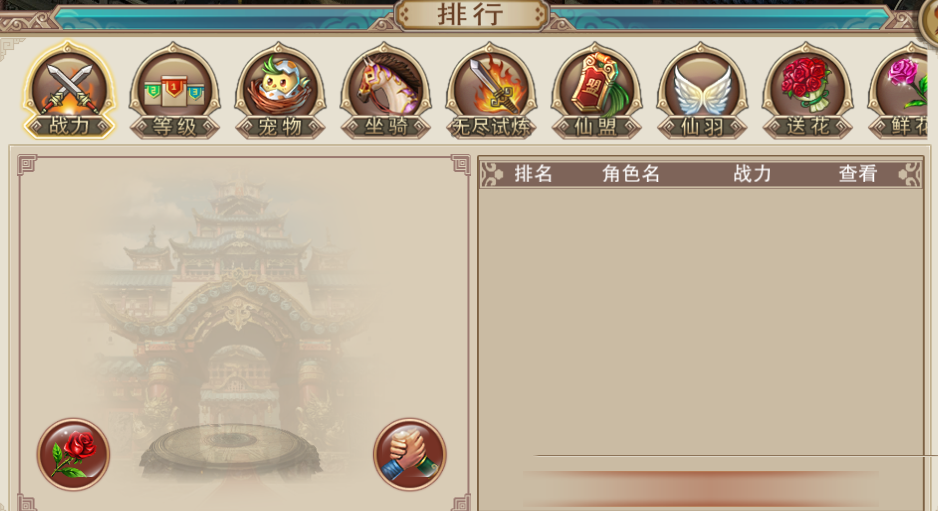Switch to the 仙羽 white wings ranking

click(x=702, y=90)
